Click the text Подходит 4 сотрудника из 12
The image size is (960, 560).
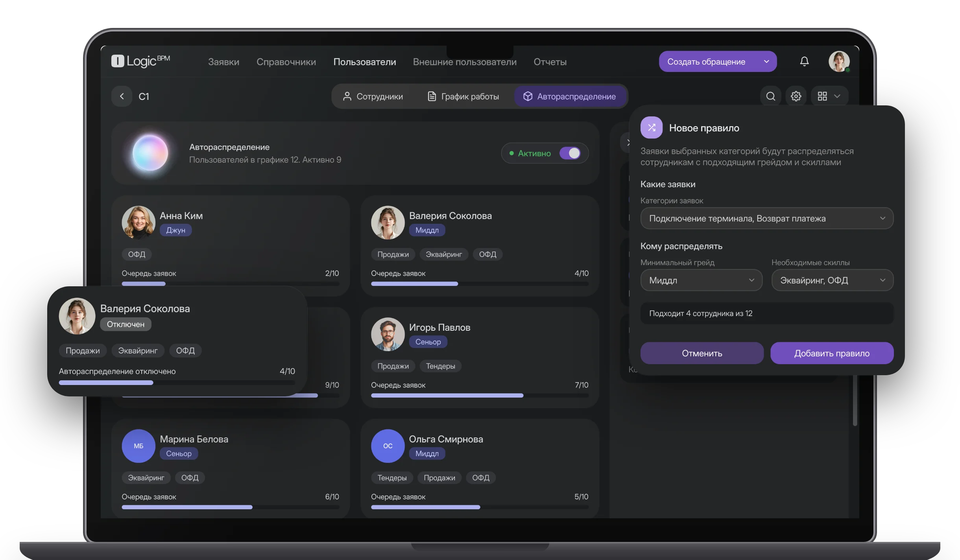coord(700,313)
